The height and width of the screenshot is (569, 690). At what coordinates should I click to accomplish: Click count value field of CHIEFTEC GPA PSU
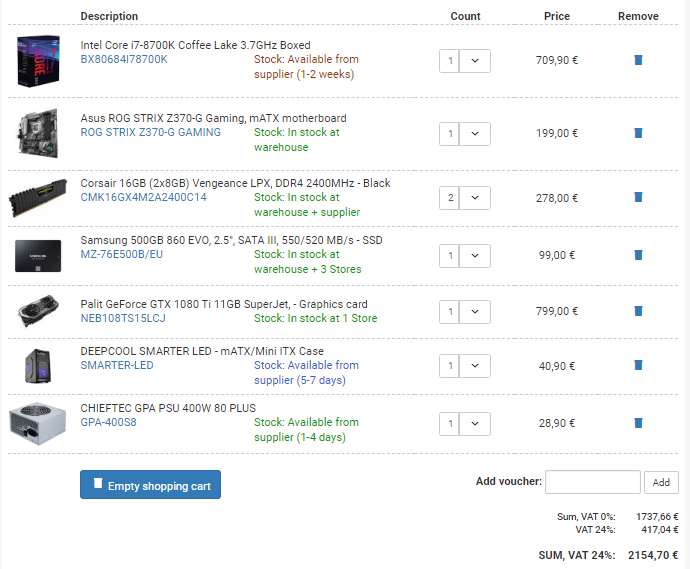(x=449, y=424)
